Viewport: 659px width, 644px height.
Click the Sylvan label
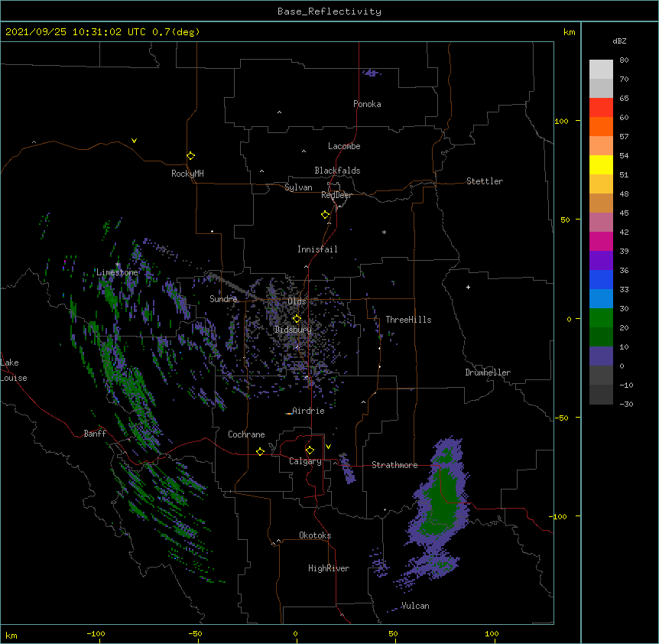pyautogui.click(x=298, y=187)
